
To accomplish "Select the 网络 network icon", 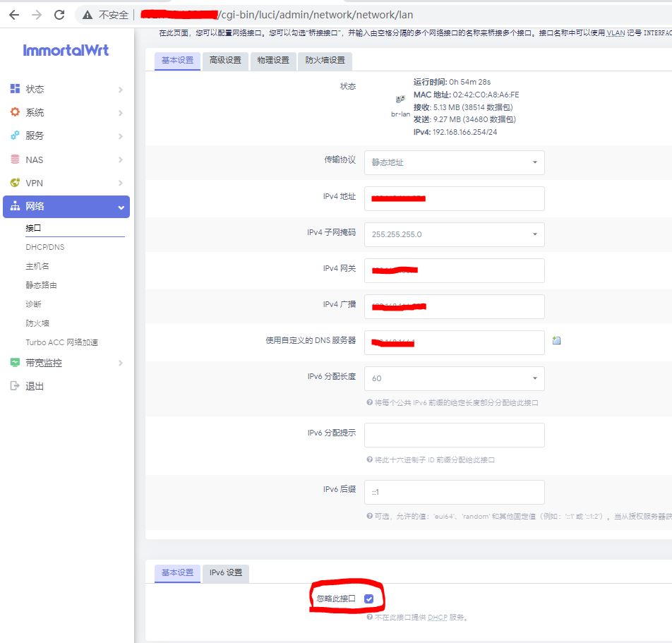I will (x=14, y=207).
